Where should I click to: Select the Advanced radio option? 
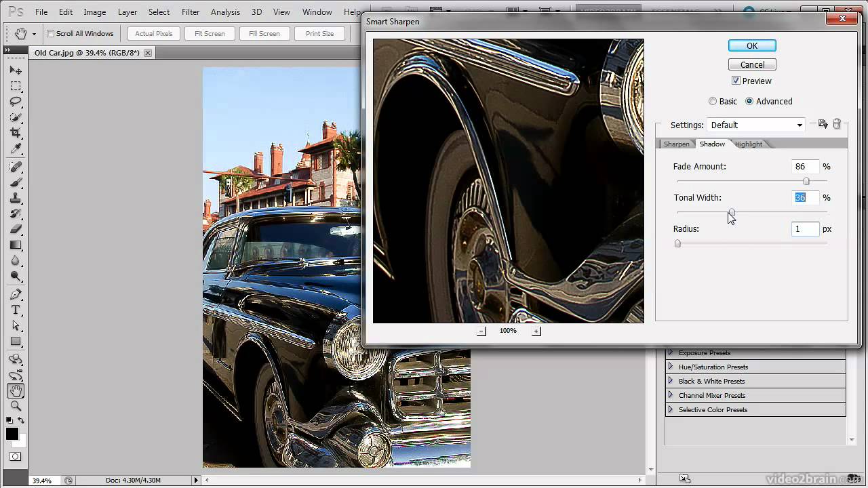point(749,101)
